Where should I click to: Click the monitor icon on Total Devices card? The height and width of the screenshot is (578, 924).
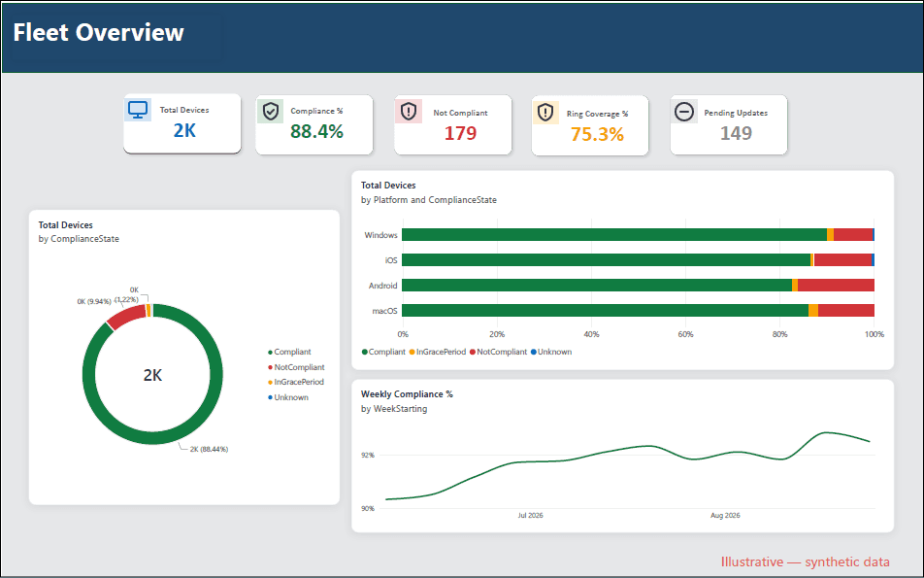pyautogui.click(x=138, y=110)
